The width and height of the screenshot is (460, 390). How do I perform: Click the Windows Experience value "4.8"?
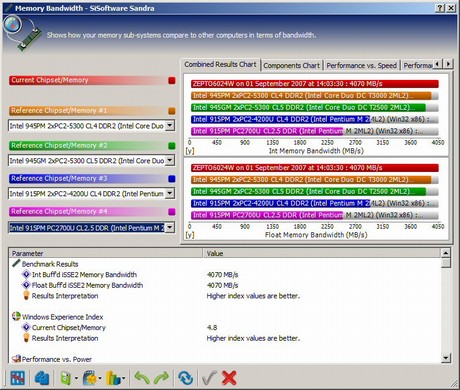[212, 327]
